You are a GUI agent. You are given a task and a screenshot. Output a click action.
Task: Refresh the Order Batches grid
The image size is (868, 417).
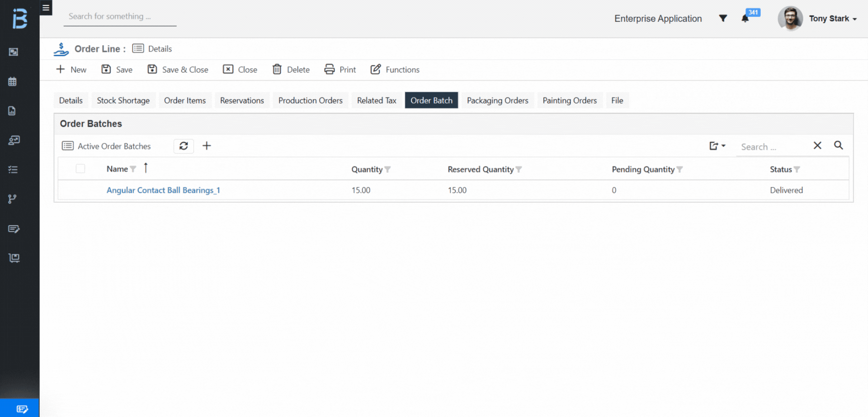(x=184, y=146)
